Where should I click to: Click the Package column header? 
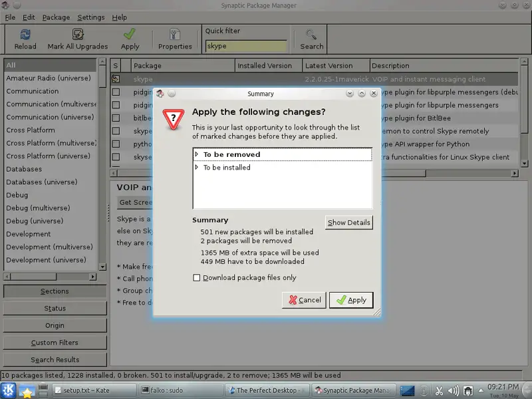[182, 65]
